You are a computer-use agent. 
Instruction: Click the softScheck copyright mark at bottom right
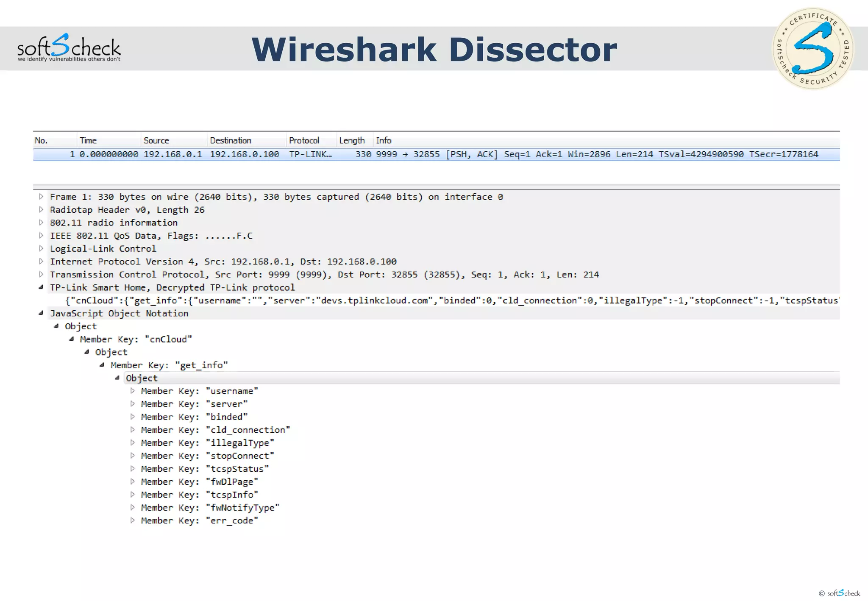(x=839, y=593)
